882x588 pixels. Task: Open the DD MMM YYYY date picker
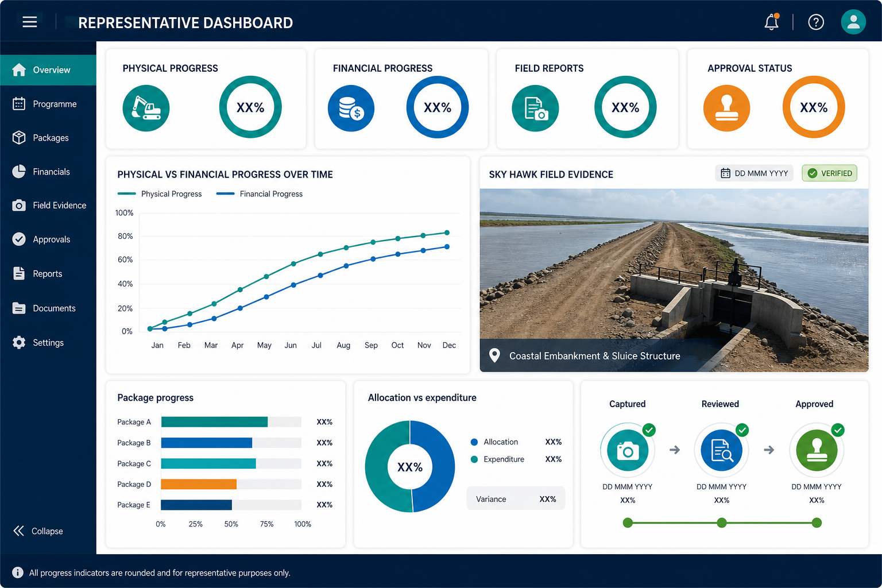click(x=755, y=173)
